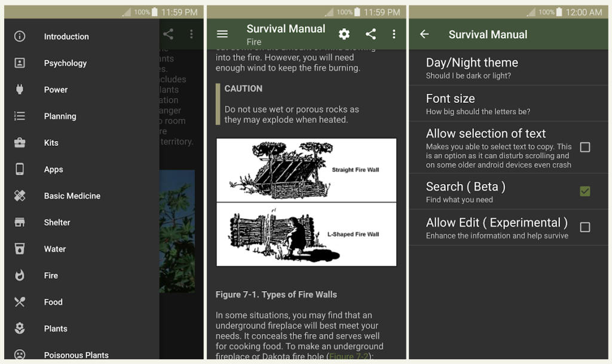
Task: Toggle Allow selection of text checkbox
Action: [x=585, y=147]
